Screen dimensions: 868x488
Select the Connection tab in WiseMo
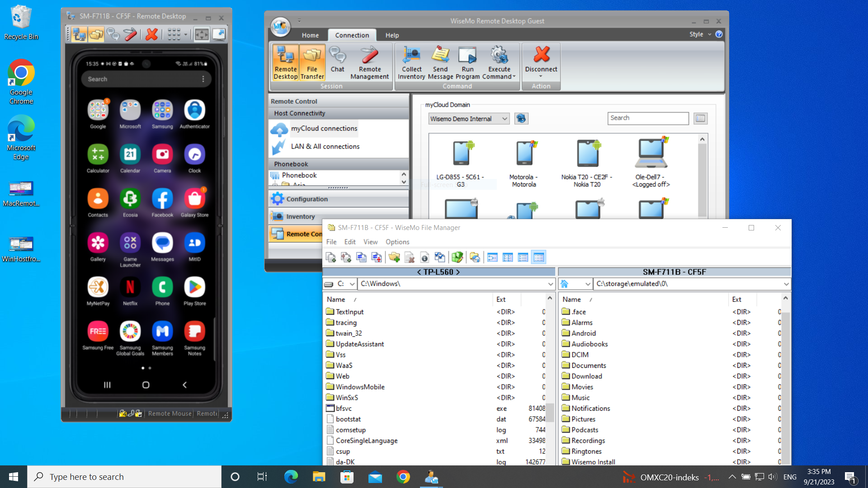pyautogui.click(x=352, y=34)
